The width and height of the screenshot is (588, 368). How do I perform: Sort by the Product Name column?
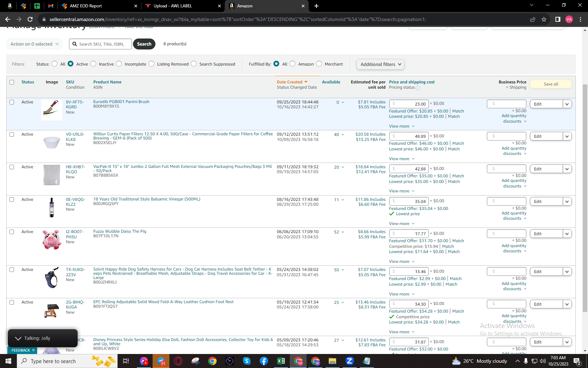coord(107,82)
